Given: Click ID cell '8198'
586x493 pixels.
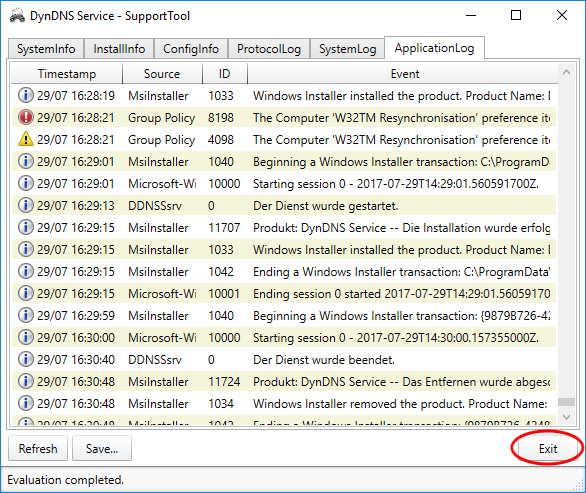Looking at the screenshot, I should pos(221,118).
